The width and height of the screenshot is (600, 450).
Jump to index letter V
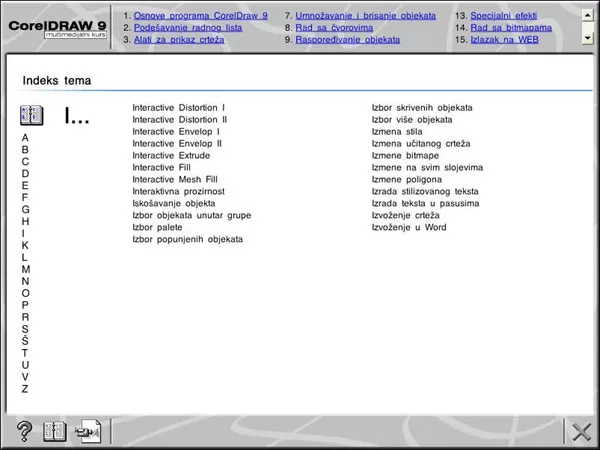pyautogui.click(x=25, y=377)
